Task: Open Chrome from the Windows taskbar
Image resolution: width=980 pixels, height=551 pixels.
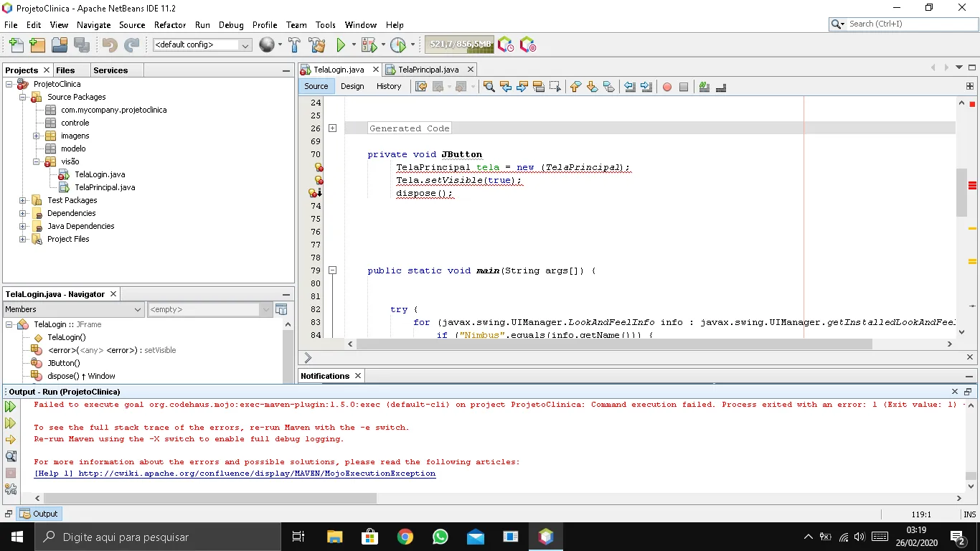Action: [x=405, y=537]
